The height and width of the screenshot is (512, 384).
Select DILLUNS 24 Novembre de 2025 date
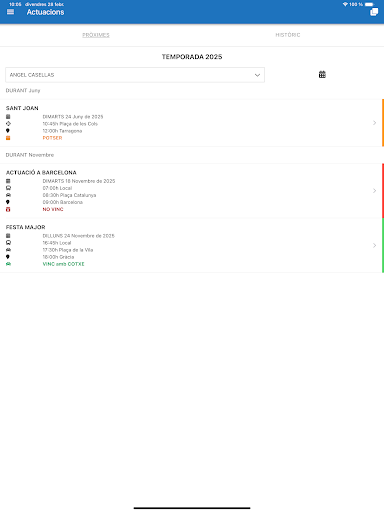(x=78, y=236)
